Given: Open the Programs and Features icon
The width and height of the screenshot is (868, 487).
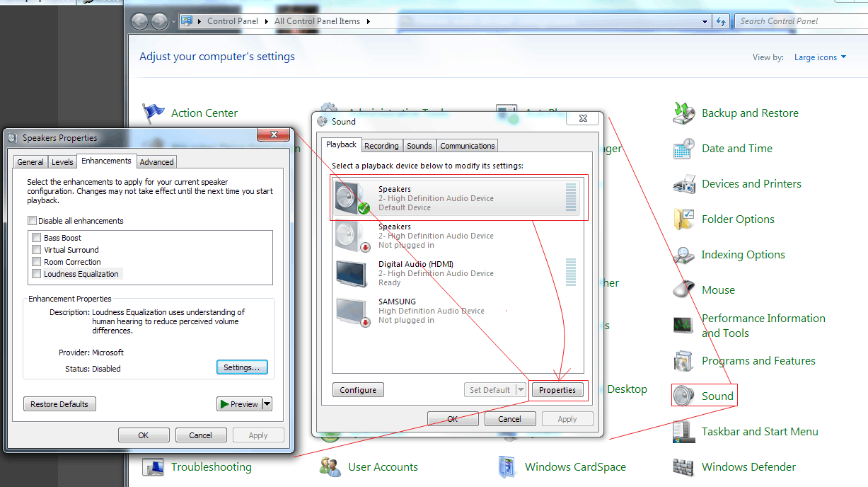Looking at the screenshot, I should 684,361.
